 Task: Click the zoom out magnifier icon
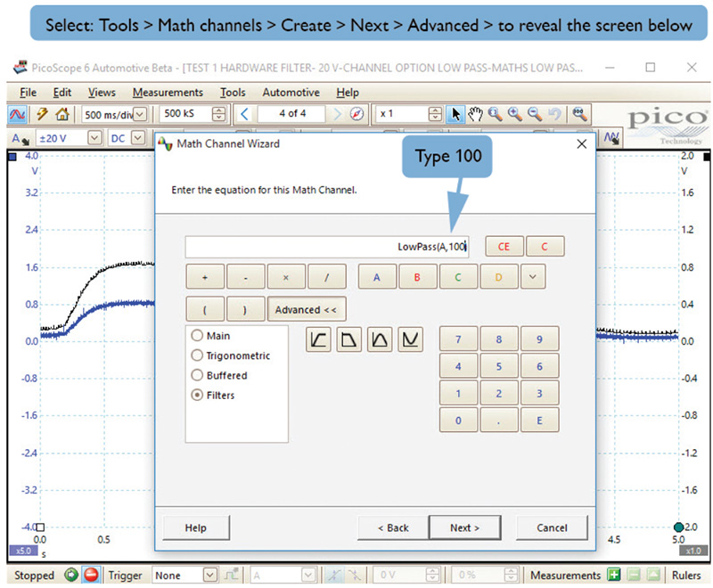pos(535,114)
